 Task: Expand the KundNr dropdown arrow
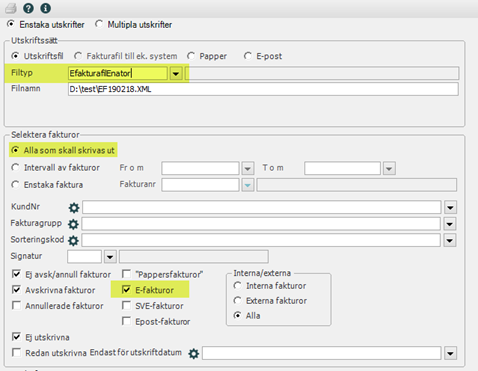pos(450,207)
